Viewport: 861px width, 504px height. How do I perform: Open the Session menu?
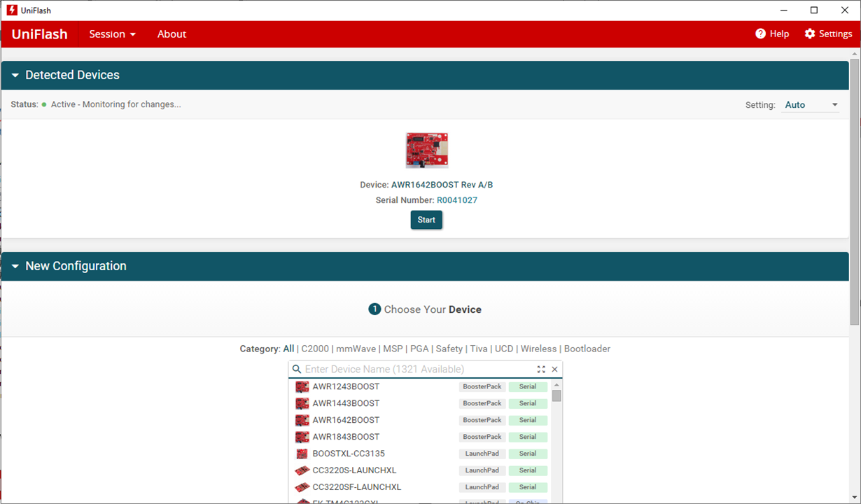click(112, 34)
